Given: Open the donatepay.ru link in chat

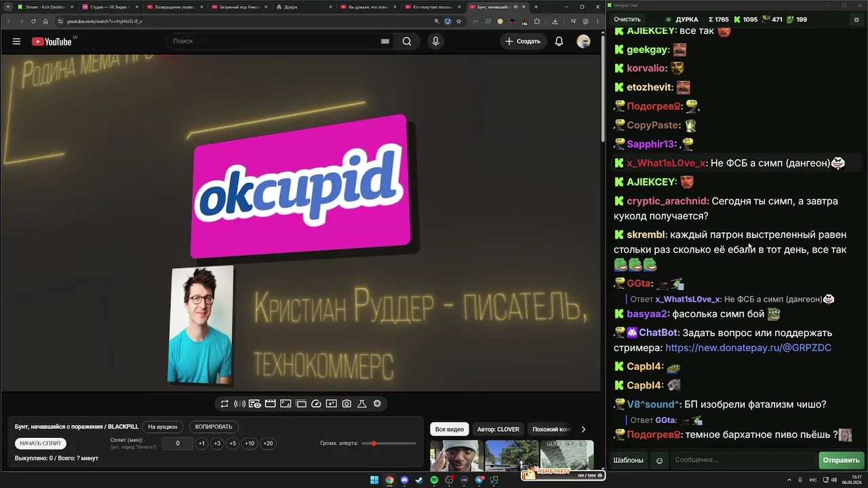Looking at the screenshot, I should pyautogui.click(x=748, y=348).
